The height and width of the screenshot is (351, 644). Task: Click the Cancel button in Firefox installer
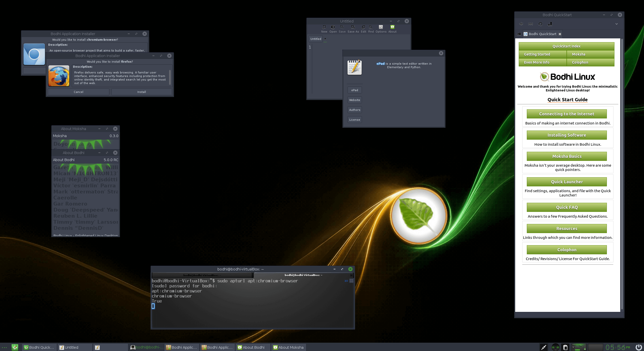[78, 91]
